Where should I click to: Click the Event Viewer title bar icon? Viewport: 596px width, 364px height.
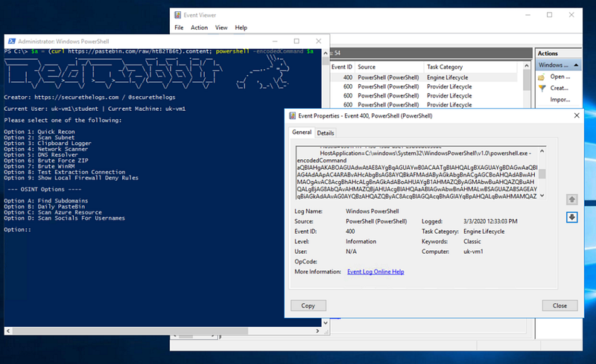point(177,15)
